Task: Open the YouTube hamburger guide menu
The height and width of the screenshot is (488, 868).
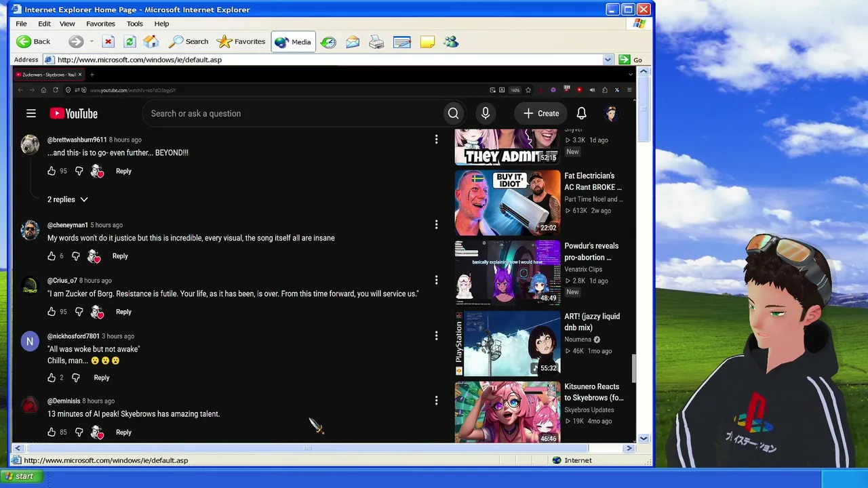Action: (x=31, y=113)
